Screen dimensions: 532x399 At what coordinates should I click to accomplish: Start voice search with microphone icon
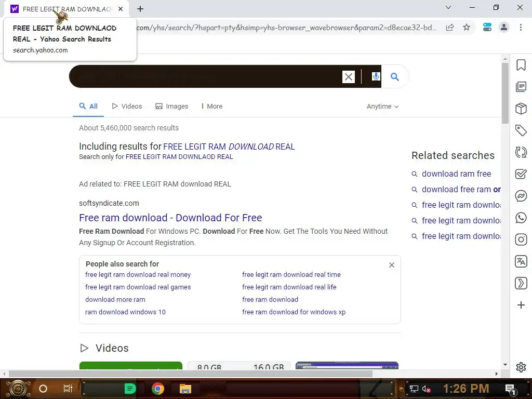[x=376, y=76]
